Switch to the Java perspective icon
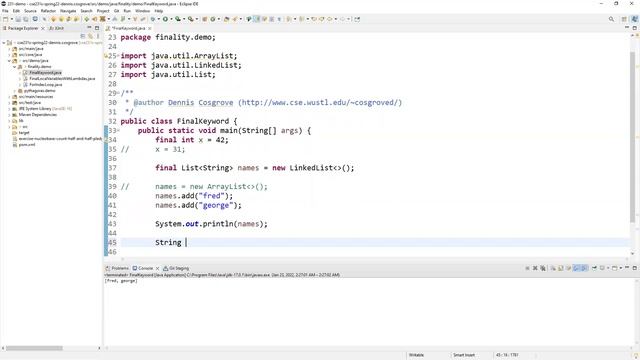 (x=635, y=19)
